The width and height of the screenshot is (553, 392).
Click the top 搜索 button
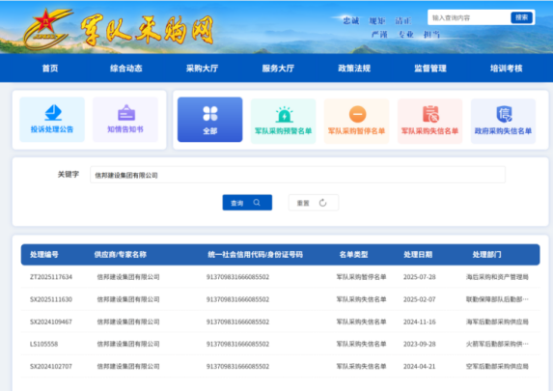[x=521, y=17]
